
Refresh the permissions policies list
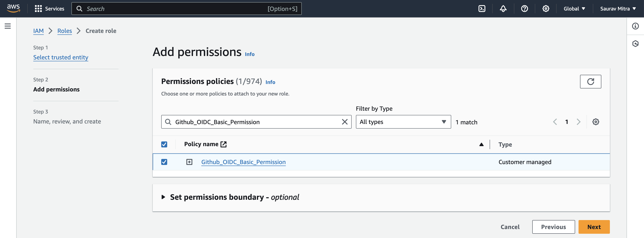click(x=590, y=82)
